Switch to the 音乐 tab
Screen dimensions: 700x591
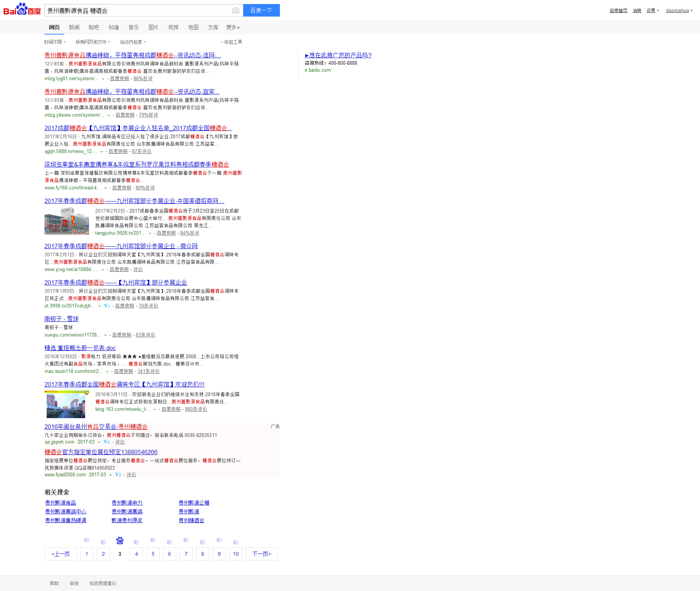[134, 27]
